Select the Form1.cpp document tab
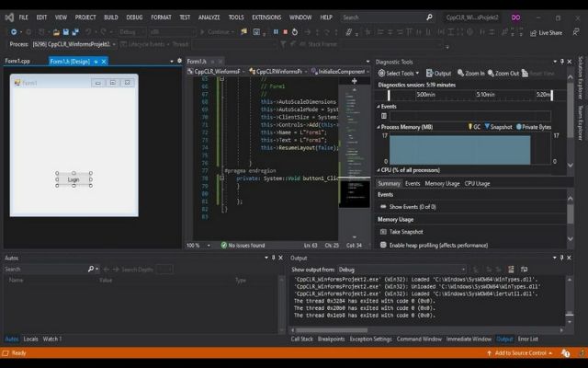Viewport: 588px width, 368px height. [x=17, y=61]
